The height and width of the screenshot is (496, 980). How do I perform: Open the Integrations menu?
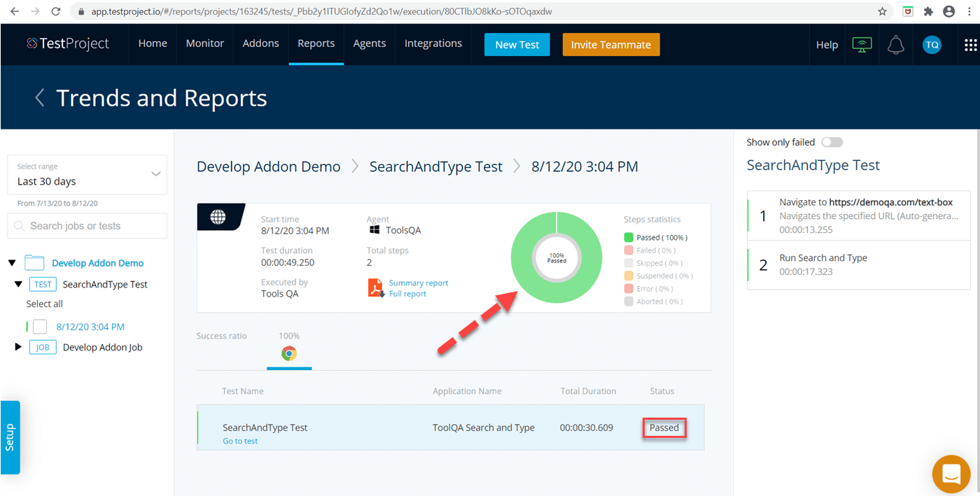(x=433, y=43)
